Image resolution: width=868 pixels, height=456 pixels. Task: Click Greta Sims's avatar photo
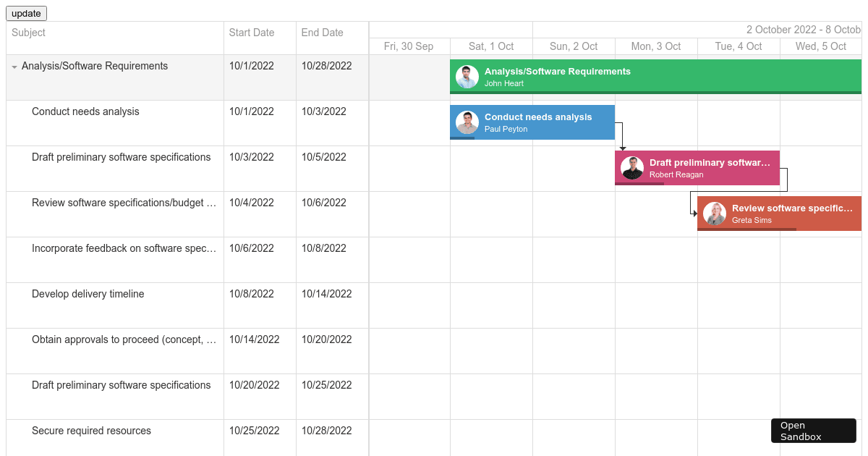pyautogui.click(x=715, y=214)
